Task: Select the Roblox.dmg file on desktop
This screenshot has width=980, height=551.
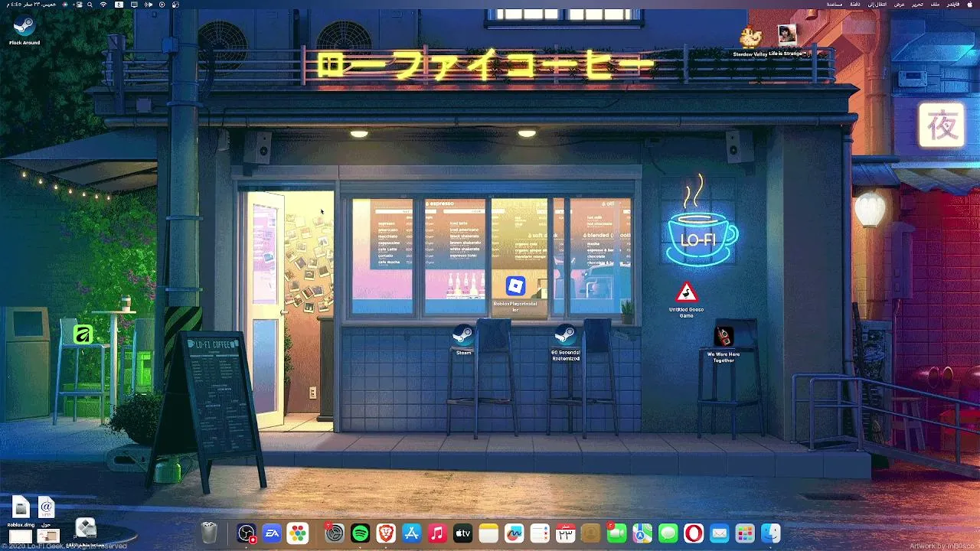Action: pos(21,507)
